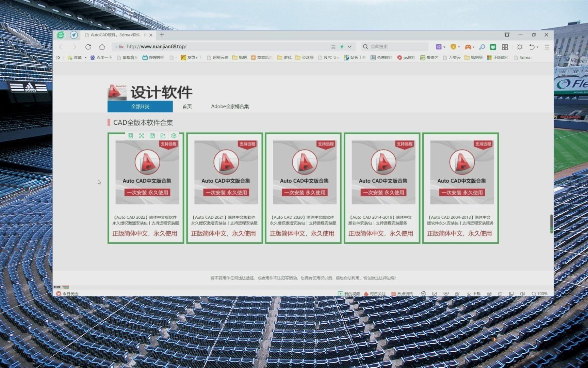
Task: Open the orange gamepad games icon
Action: 468,47
